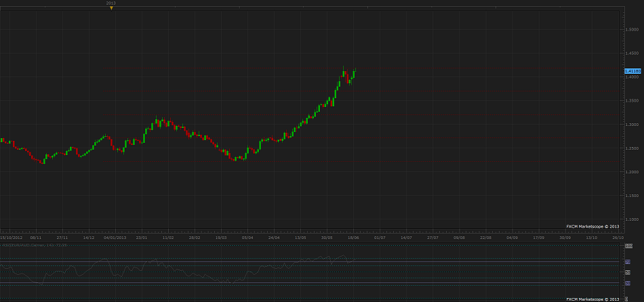644x302 pixels.
Task: Select the 15/10/2012 date on time axis
Action: pos(10,238)
